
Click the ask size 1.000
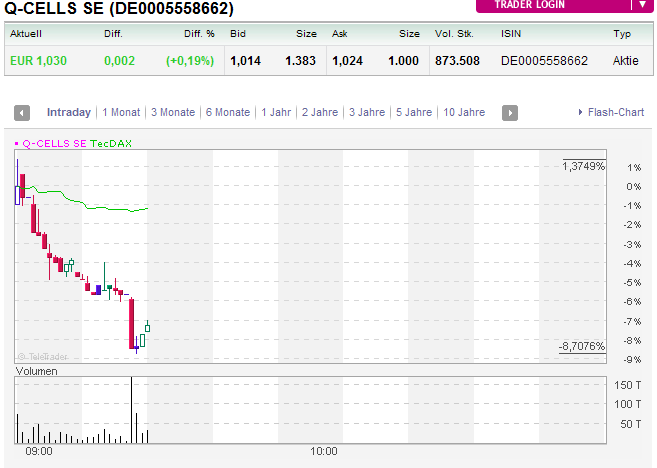pyautogui.click(x=404, y=61)
